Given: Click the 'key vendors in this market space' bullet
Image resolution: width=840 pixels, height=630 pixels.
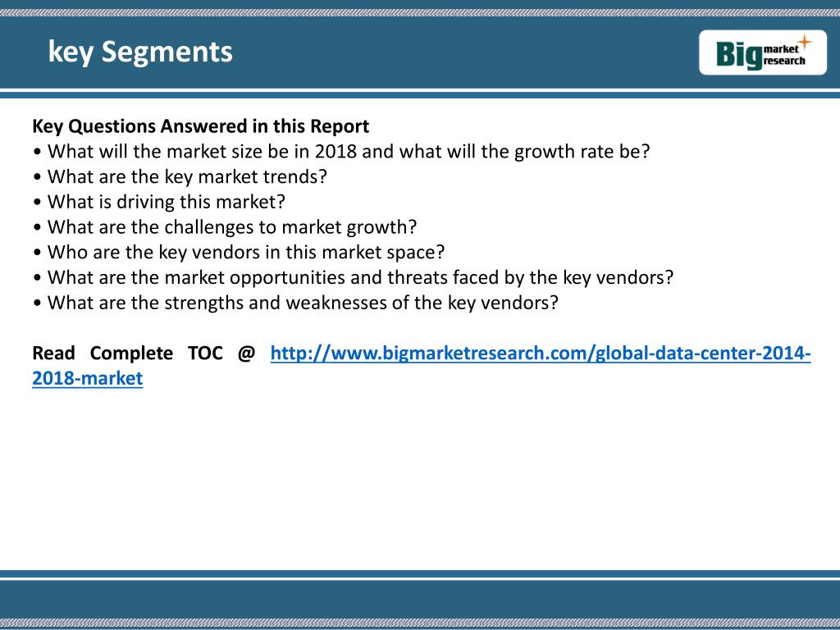Looking at the screenshot, I should pyautogui.click(x=239, y=253).
